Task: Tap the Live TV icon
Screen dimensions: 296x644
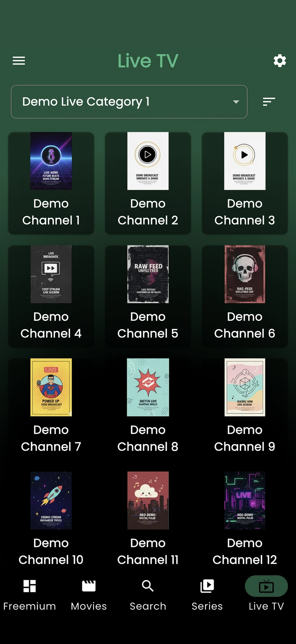Action: click(266, 586)
